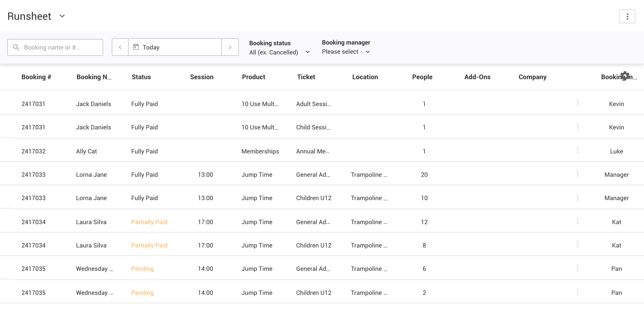The width and height of the screenshot is (644, 309).
Task: Sort by People column header
Action: [x=422, y=77]
